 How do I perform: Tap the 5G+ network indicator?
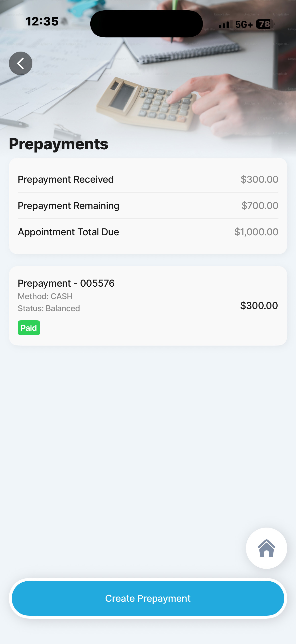pyautogui.click(x=244, y=24)
